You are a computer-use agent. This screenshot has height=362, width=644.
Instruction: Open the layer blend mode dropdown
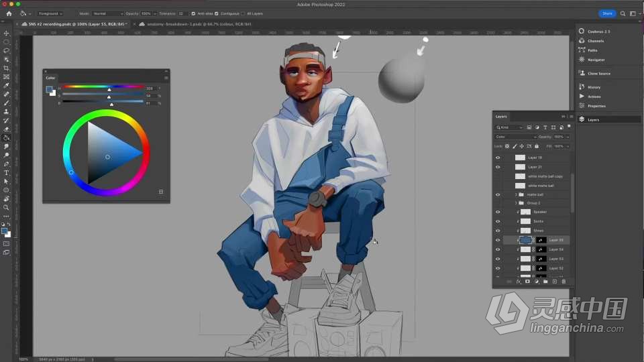515,137
